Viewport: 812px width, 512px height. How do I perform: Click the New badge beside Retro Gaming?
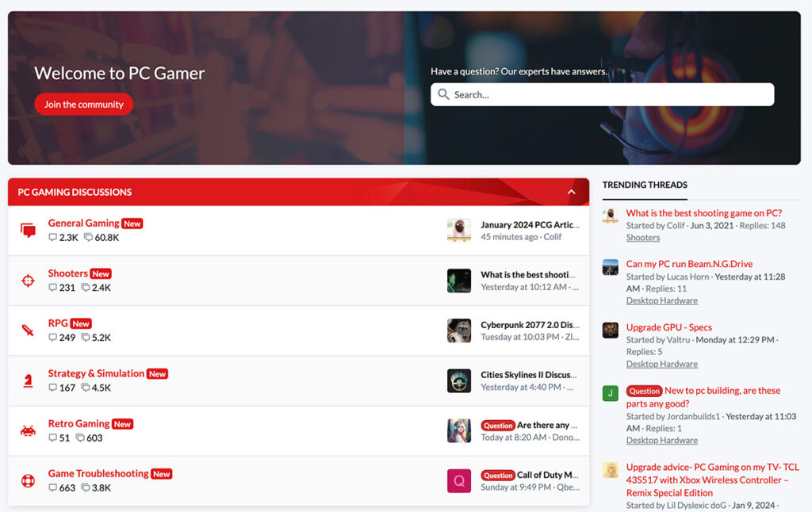(x=123, y=424)
